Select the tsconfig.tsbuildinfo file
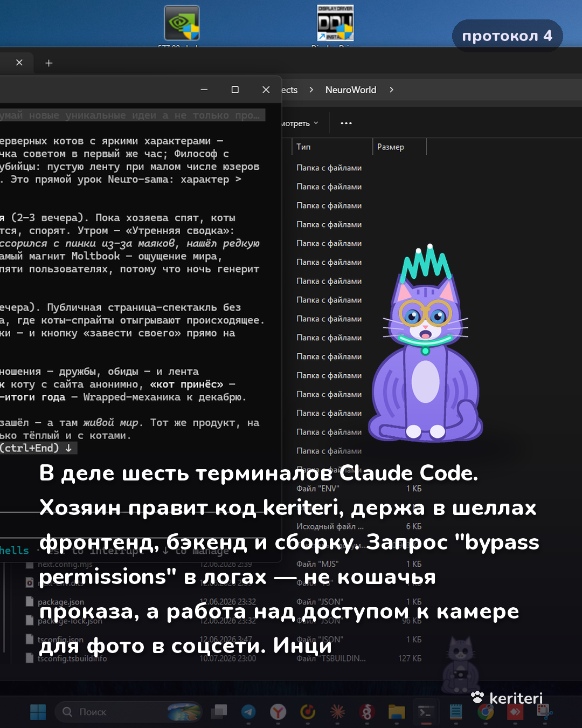Screen dimensions: 582x728 [72, 658]
